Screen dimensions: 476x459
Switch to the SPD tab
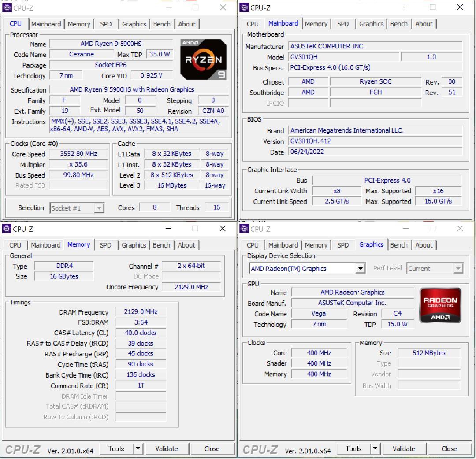pos(106,24)
